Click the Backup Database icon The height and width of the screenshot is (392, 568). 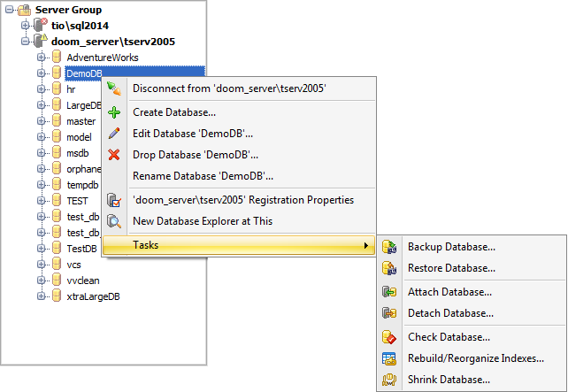click(x=388, y=247)
